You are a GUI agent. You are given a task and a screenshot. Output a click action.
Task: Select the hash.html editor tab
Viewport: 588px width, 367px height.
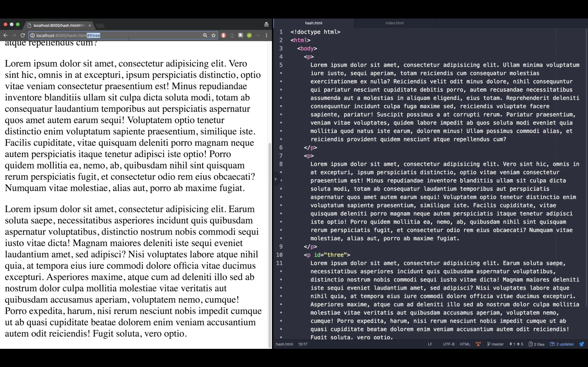pyautogui.click(x=313, y=23)
